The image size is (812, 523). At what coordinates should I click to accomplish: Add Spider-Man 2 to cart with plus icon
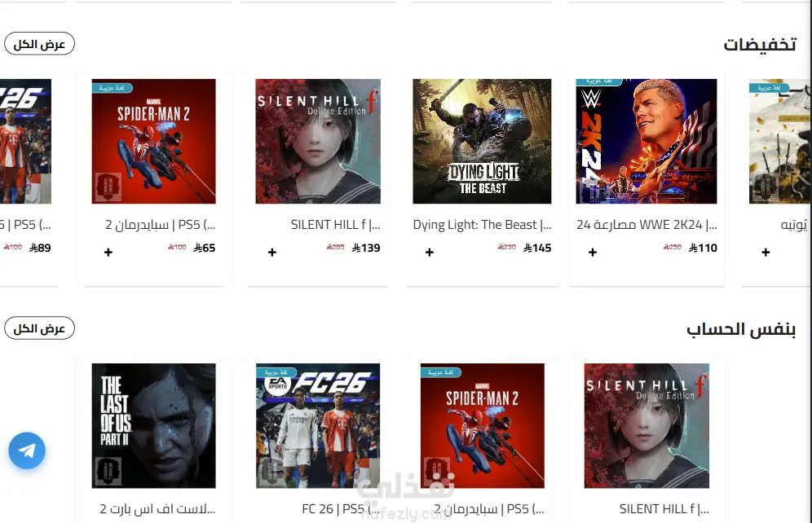[x=108, y=253]
